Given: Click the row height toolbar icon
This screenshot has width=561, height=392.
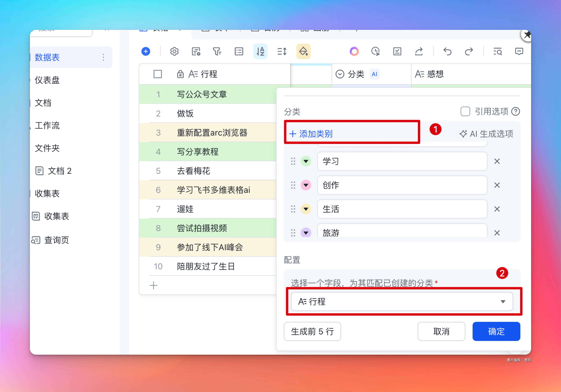Looking at the screenshot, I should (282, 52).
